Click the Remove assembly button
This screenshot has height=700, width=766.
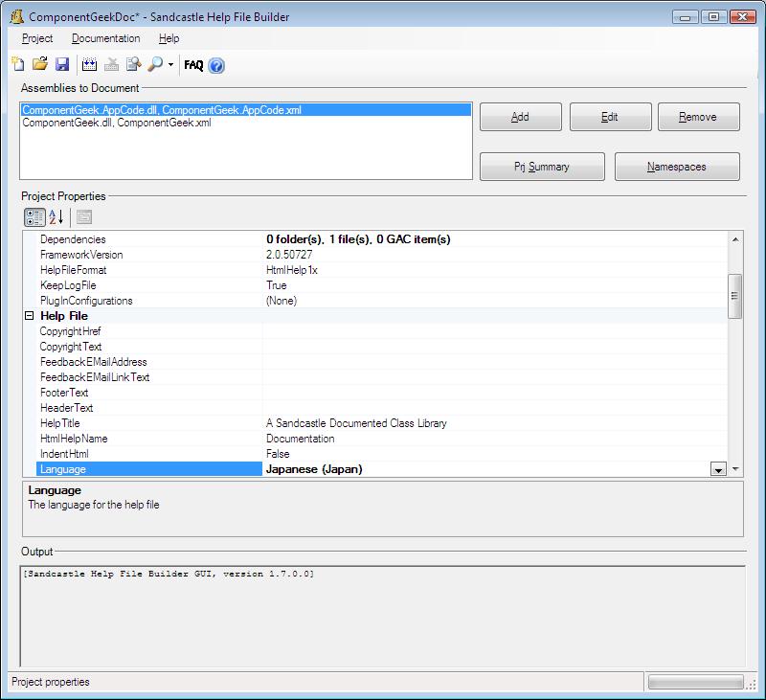[x=699, y=117]
